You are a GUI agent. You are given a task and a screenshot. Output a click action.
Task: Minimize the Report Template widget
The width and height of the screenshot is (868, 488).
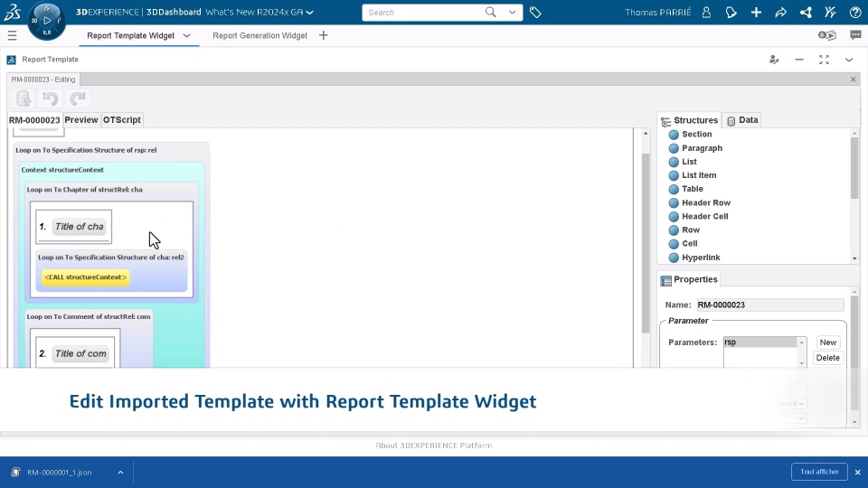[x=799, y=60]
